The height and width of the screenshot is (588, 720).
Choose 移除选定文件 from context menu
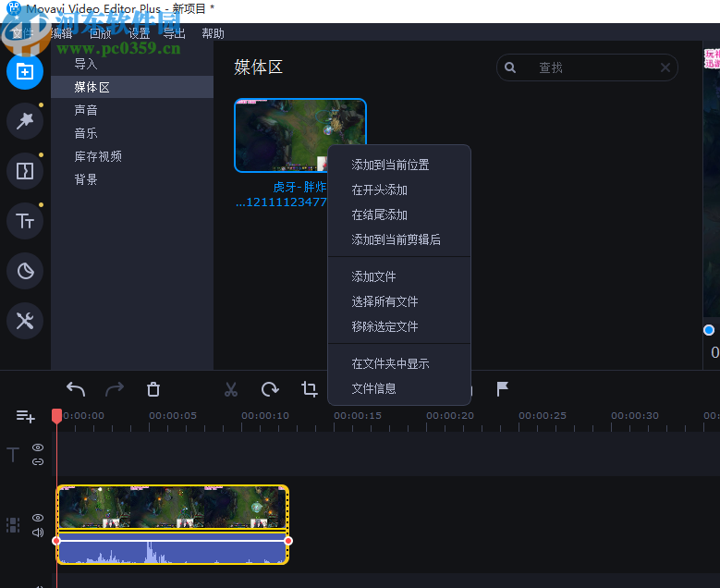coord(399,326)
